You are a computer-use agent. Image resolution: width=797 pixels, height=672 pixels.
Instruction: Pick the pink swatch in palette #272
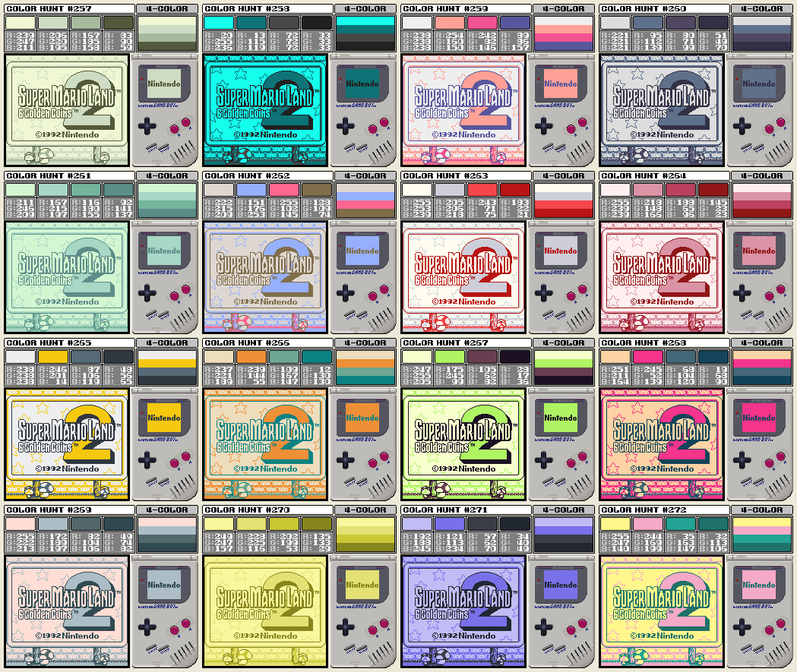(648, 524)
